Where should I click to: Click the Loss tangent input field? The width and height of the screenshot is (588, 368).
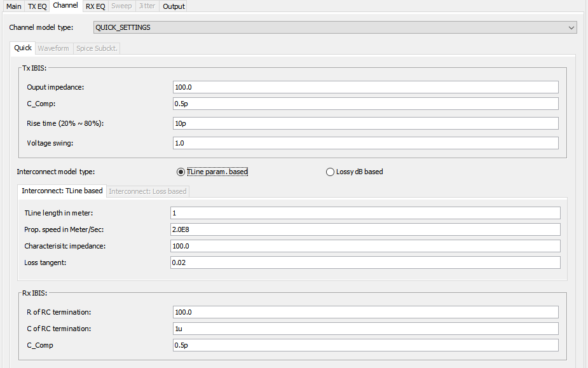365,262
